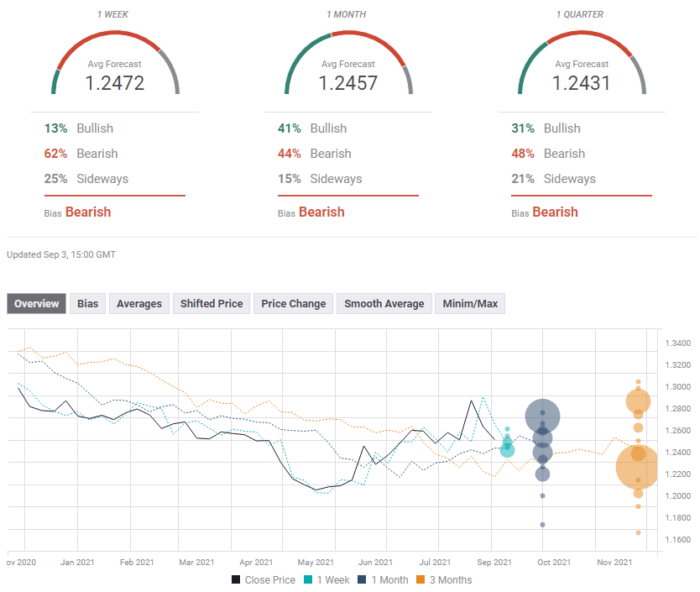Select the Averages tab
This screenshot has width=700, height=592.
(x=139, y=304)
